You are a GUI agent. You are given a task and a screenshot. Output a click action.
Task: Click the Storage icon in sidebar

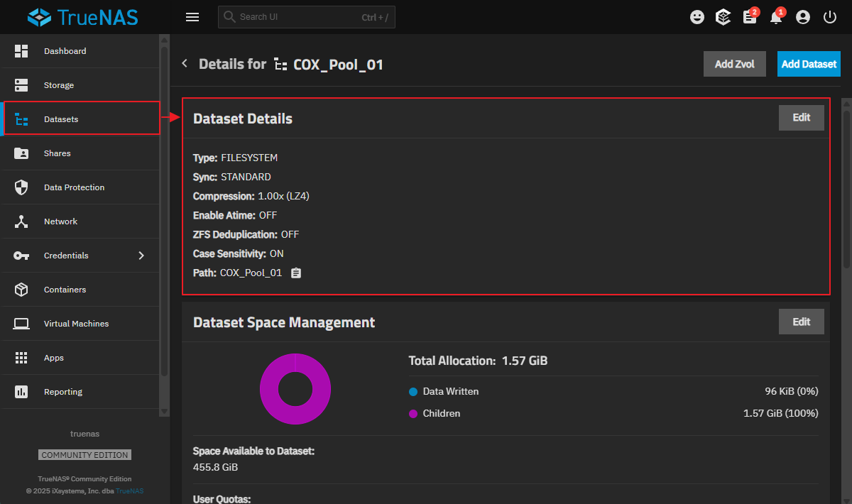pyautogui.click(x=21, y=85)
